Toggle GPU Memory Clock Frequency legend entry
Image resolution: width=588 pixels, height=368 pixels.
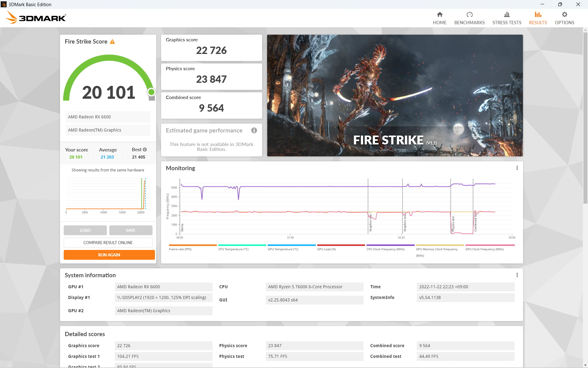point(440,250)
